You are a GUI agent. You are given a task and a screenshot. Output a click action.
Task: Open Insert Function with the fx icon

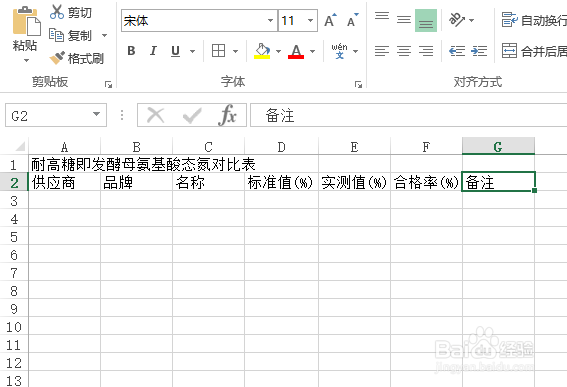227,115
